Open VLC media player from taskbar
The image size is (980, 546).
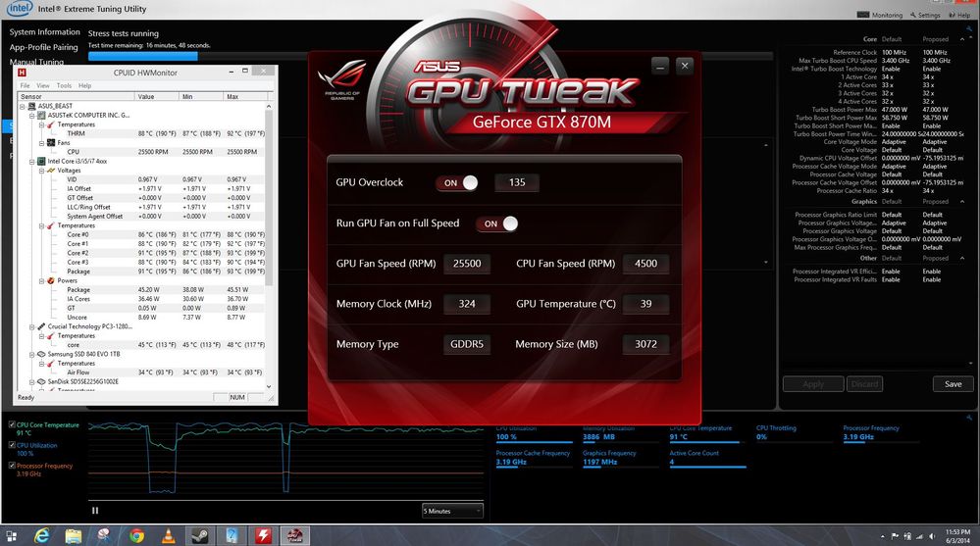tap(168, 535)
